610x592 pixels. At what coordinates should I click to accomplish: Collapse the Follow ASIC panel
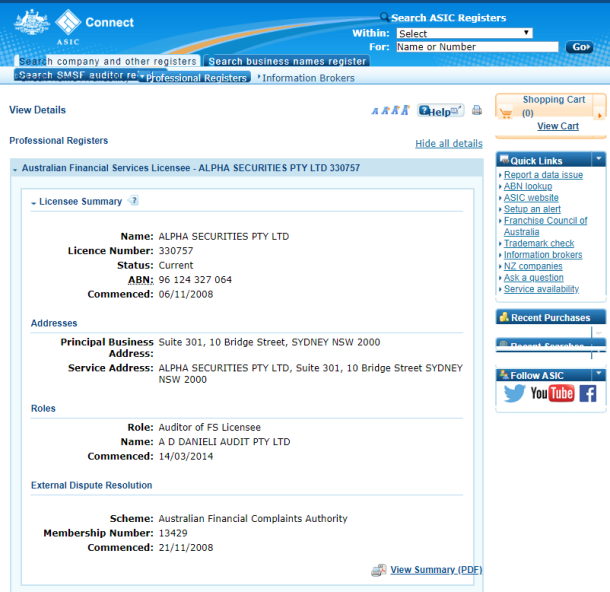pyautogui.click(x=598, y=373)
